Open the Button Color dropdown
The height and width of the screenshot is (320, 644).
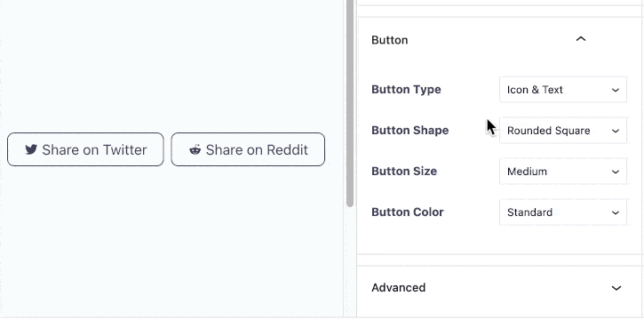pos(563,212)
